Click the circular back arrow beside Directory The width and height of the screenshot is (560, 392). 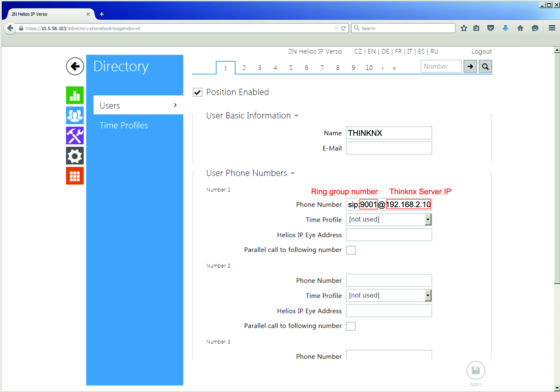coord(75,66)
